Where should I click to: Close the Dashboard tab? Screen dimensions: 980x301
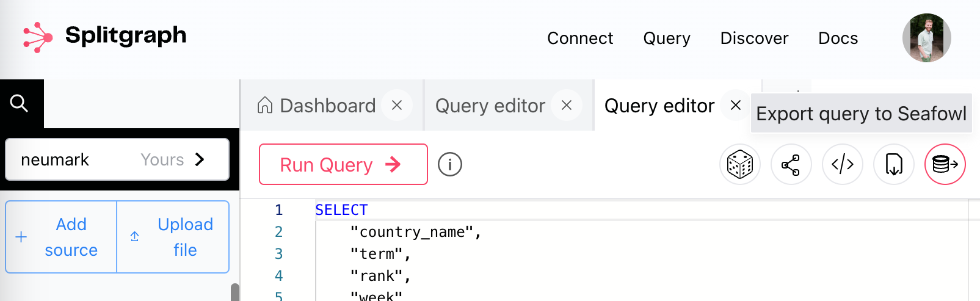pos(397,106)
